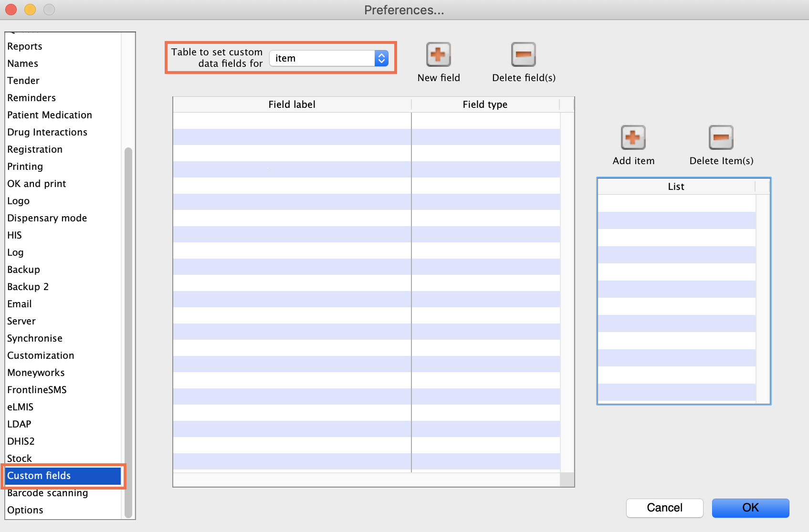Open the Barcode scanning preferences
The width and height of the screenshot is (809, 532).
[47, 493]
